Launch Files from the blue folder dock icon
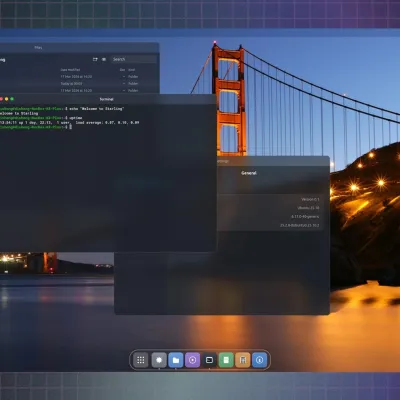This screenshot has height=400, width=400. 176,360
